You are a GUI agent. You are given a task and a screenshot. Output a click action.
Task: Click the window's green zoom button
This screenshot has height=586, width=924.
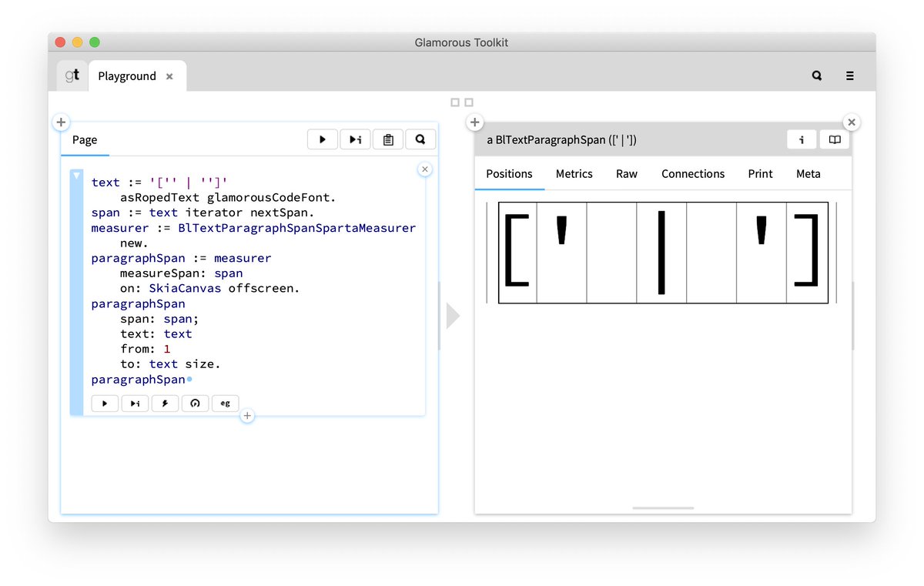(95, 42)
